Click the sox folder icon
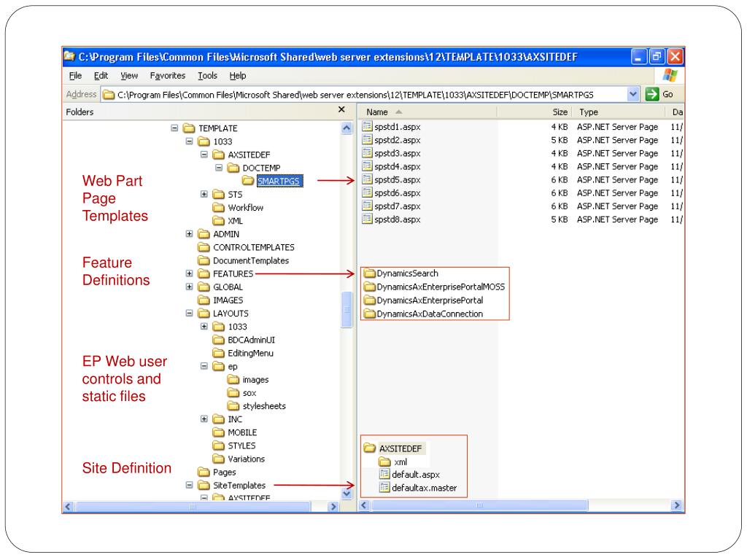The image size is (747, 560). tap(233, 392)
